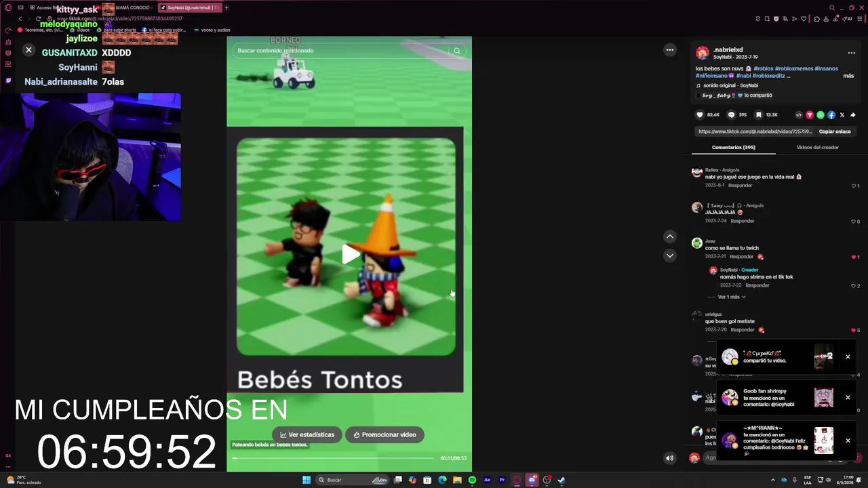
Task: Seek along the video progress bar
Action: pyautogui.click(x=333, y=458)
